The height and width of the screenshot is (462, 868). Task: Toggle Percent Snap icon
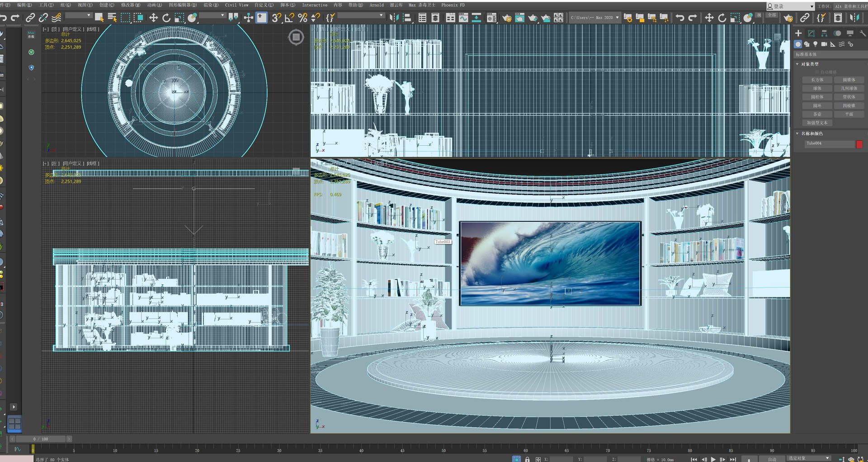[x=302, y=18]
